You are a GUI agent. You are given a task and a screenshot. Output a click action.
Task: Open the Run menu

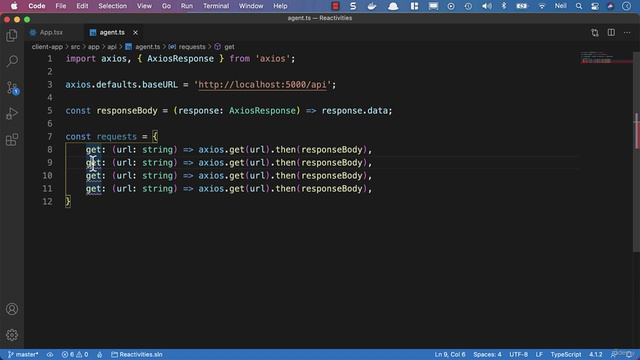187,6
